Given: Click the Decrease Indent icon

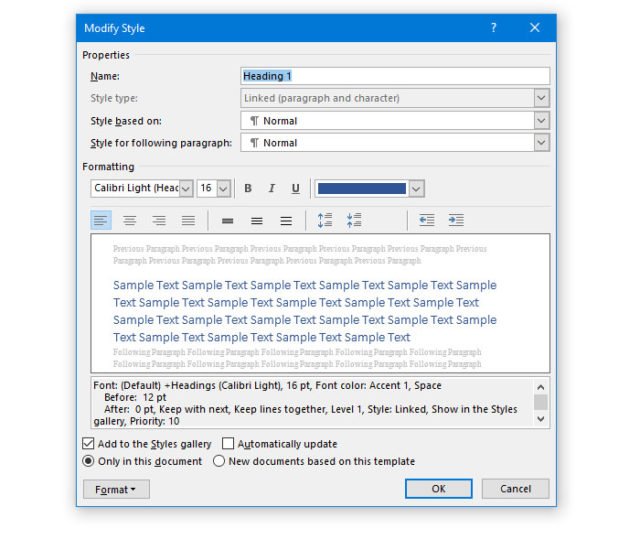Looking at the screenshot, I should coord(427,220).
